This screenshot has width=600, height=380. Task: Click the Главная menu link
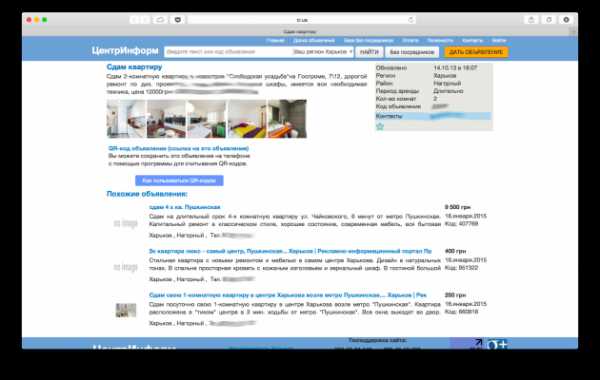(275, 40)
